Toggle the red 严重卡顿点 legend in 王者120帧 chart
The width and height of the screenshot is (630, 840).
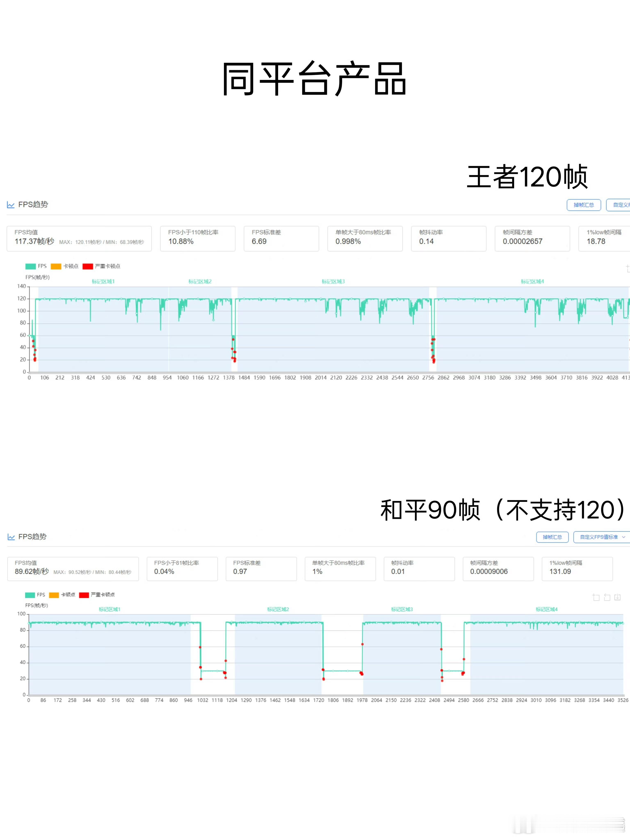pyautogui.click(x=101, y=266)
